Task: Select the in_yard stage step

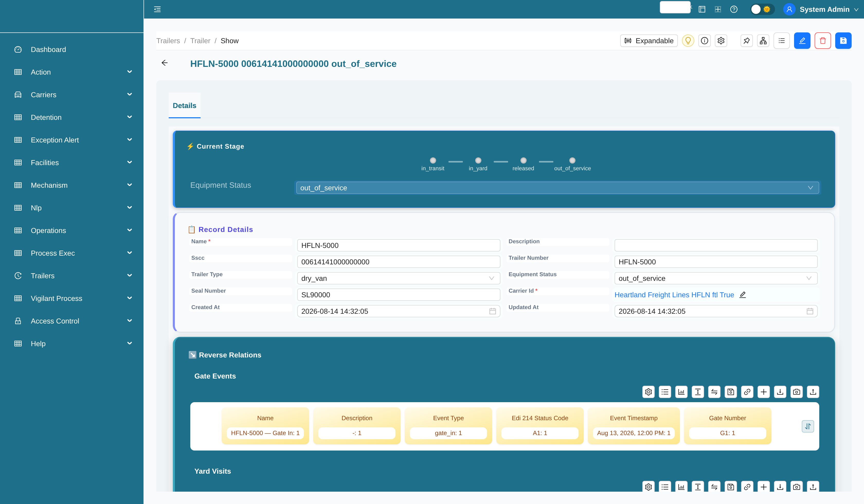Action: pyautogui.click(x=478, y=164)
